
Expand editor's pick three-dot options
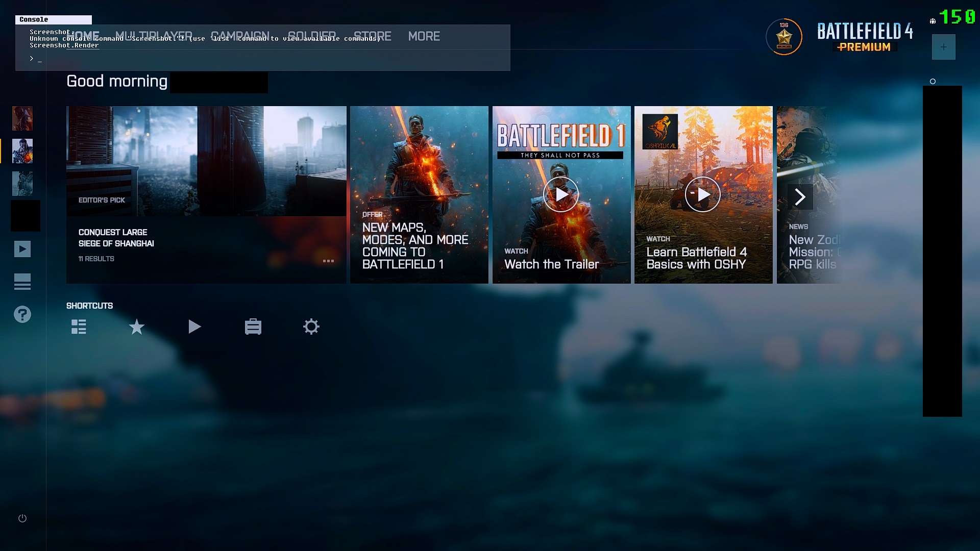coord(328,261)
